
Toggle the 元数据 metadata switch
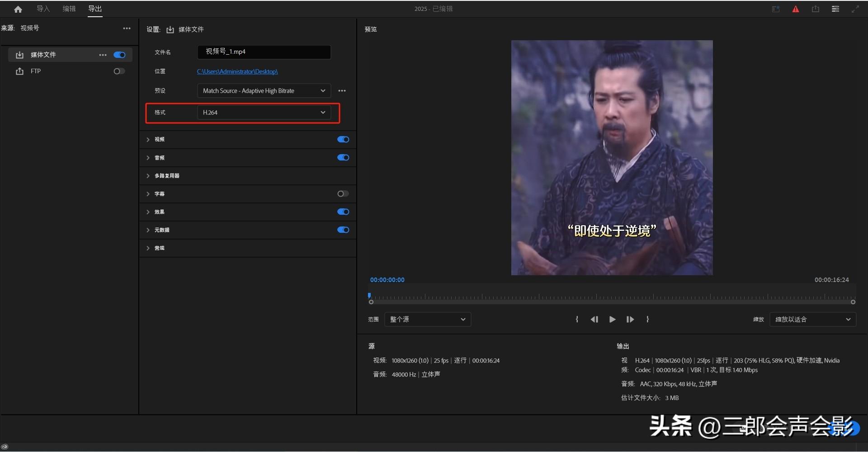(343, 230)
